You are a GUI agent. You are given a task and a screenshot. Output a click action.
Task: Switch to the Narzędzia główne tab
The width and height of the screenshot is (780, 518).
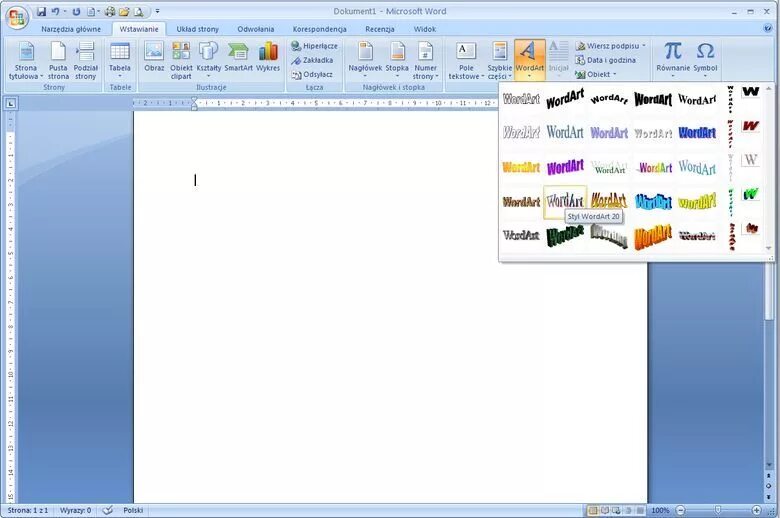71,29
